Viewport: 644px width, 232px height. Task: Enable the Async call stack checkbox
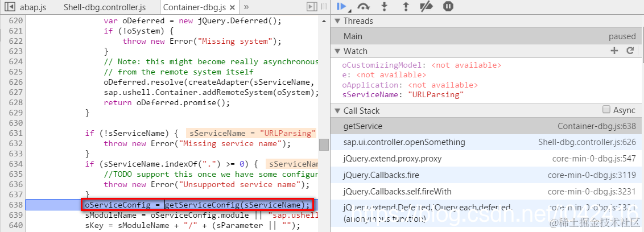coord(606,109)
